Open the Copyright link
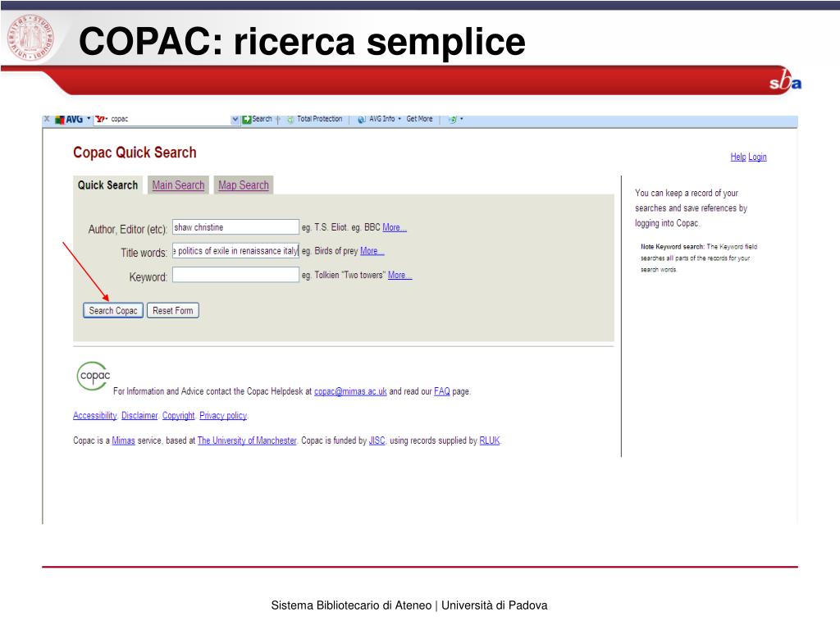This screenshot has height=630, width=840. point(178,416)
